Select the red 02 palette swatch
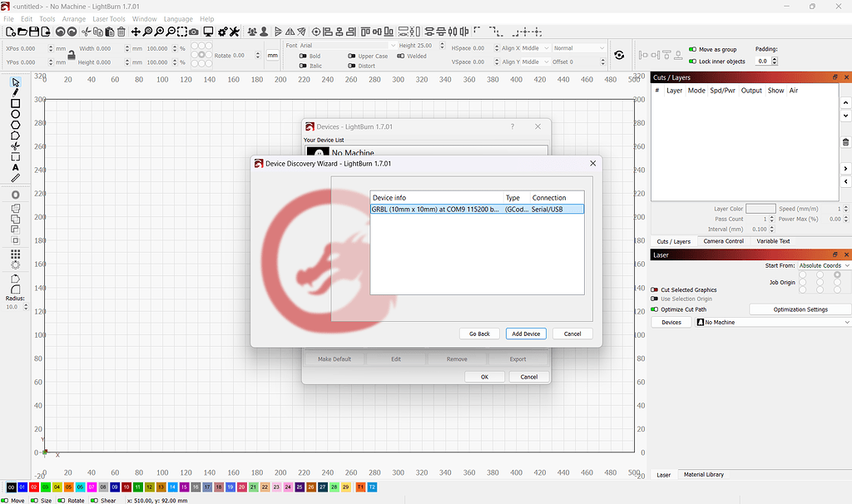 click(34, 487)
